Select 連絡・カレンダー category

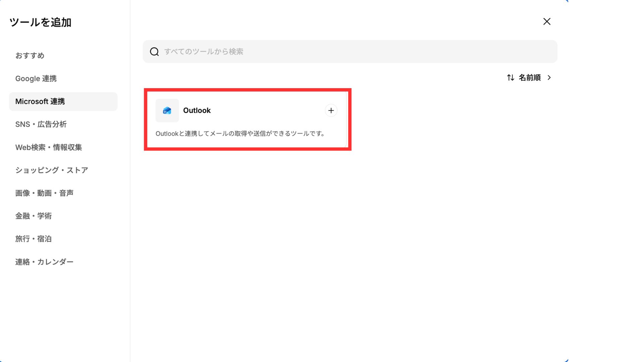(x=44, y=262)
